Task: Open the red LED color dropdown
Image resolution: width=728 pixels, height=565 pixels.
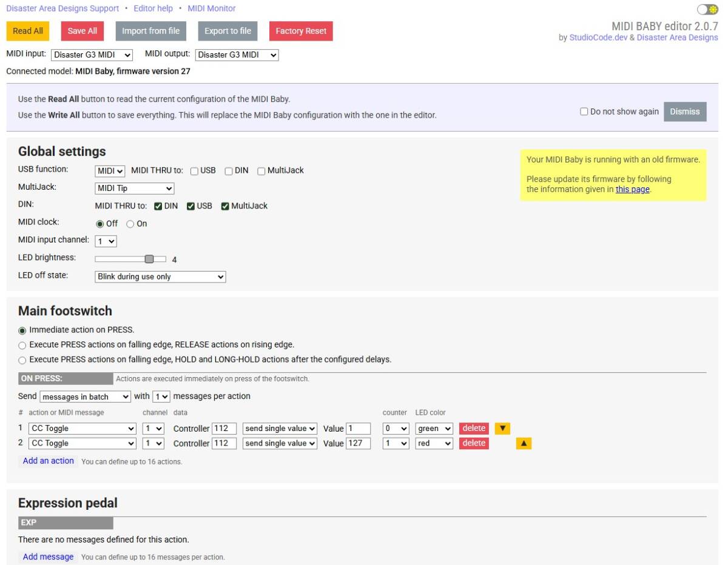Action: pos(434,443)
